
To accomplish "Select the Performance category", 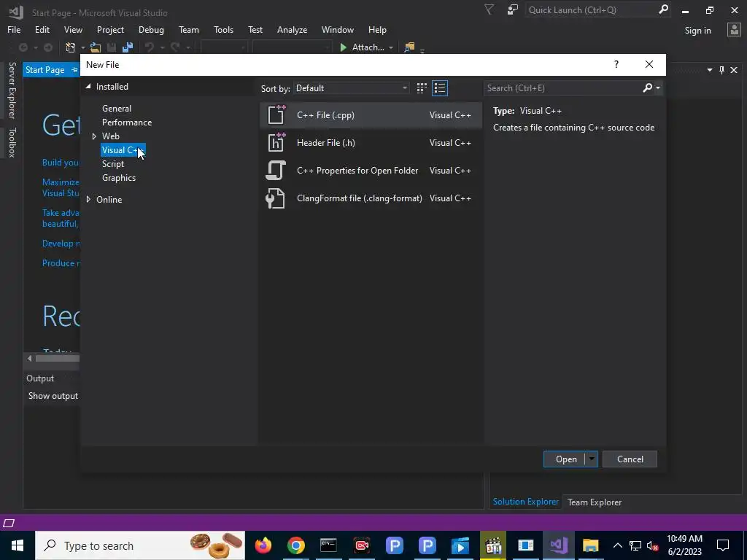I will coord(127,122).
